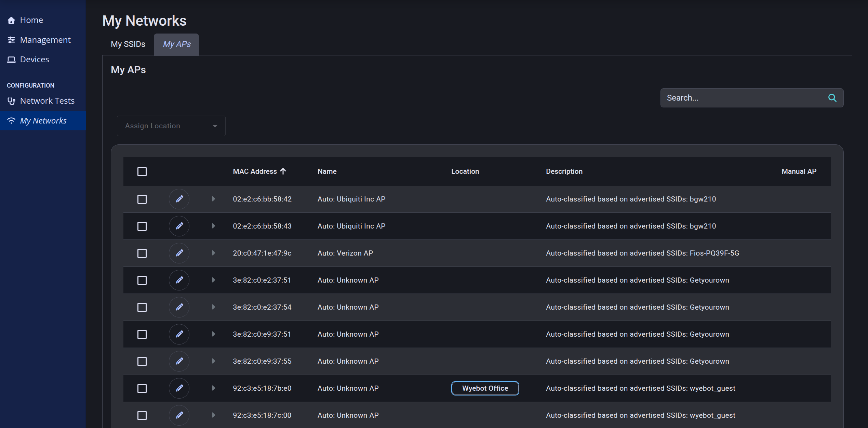The image size is (868, 428).
Task: Edit the AP 92:c3:e5:18:7b:e0 with the pencil icon
Action: [x=179, y=388]
